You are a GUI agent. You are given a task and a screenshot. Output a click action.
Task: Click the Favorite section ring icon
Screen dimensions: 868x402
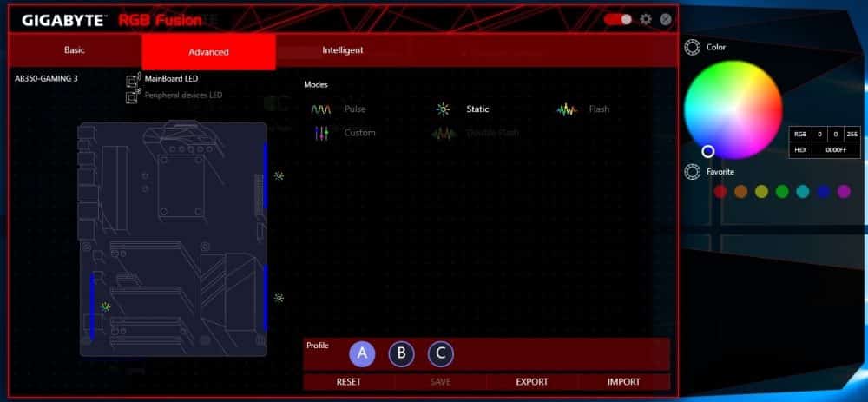(692, 172)
